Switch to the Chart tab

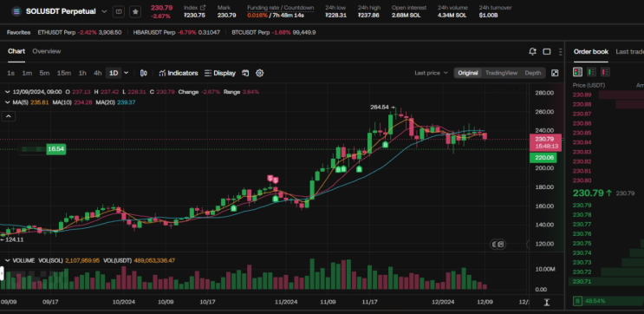(x=16, y=51)
